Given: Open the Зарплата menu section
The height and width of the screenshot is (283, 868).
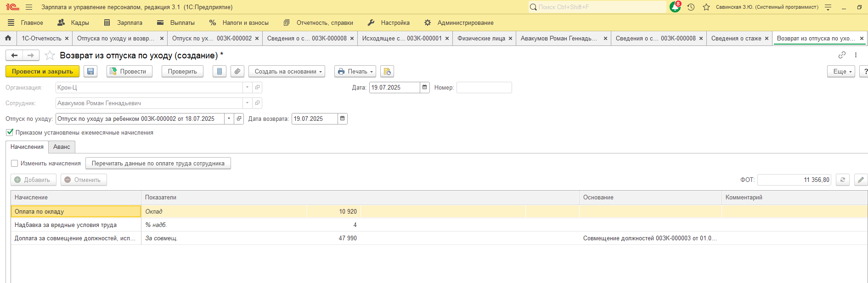Looking at the screenshot, I should 124,23.
